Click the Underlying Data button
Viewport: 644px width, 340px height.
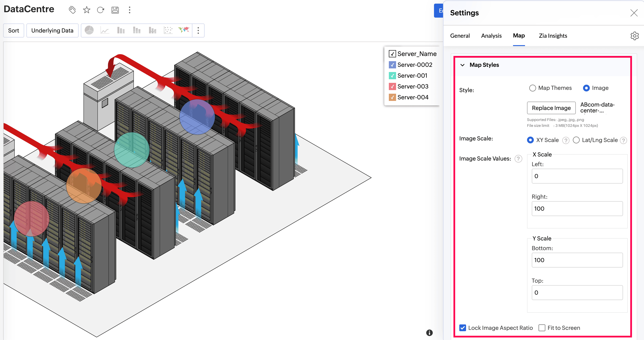coord(52,30)
